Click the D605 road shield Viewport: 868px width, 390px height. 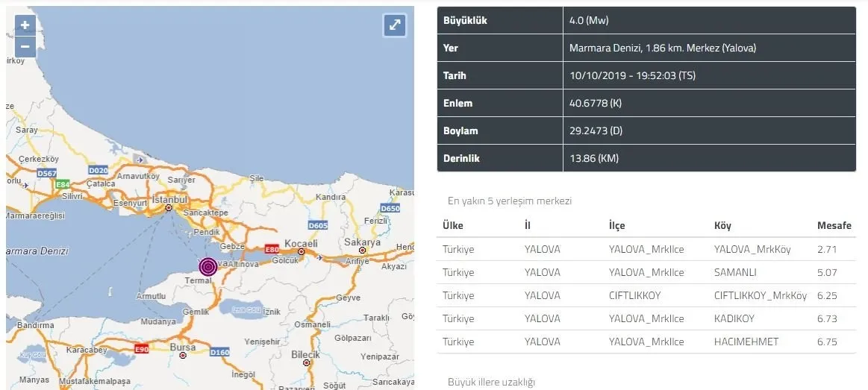[x=319, y=225]
